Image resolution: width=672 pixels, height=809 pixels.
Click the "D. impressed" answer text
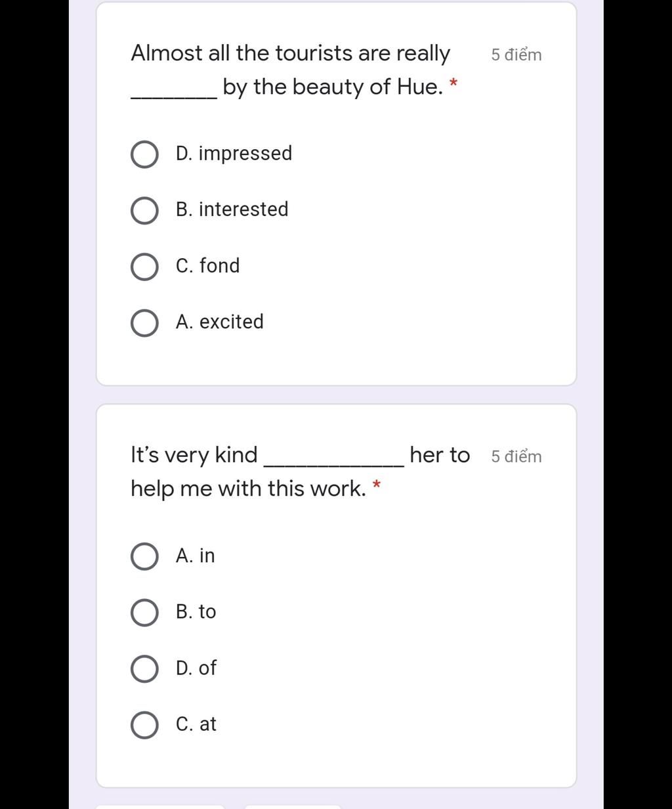pos(234,154)
